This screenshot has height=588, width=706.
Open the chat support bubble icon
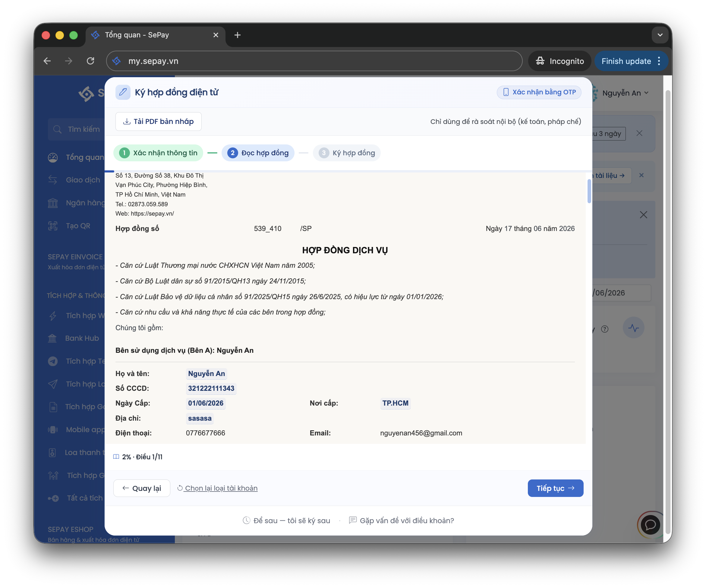coord(650,524)
